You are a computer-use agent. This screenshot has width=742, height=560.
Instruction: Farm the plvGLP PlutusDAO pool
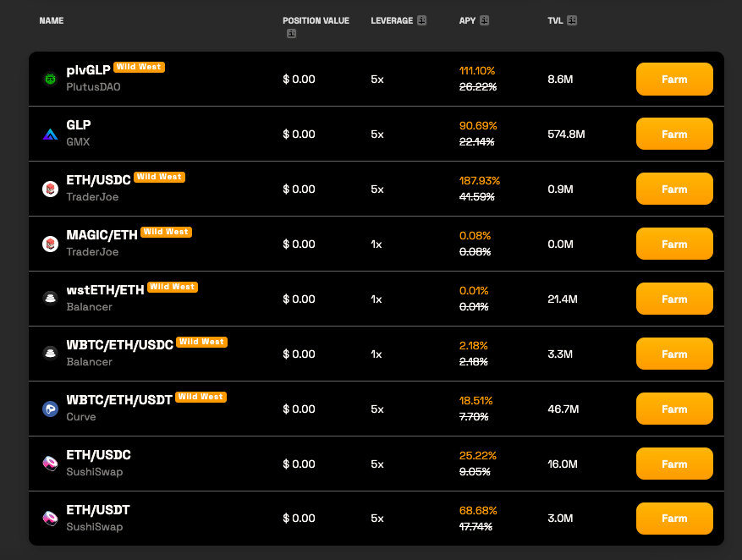click(x=674, y=79)
